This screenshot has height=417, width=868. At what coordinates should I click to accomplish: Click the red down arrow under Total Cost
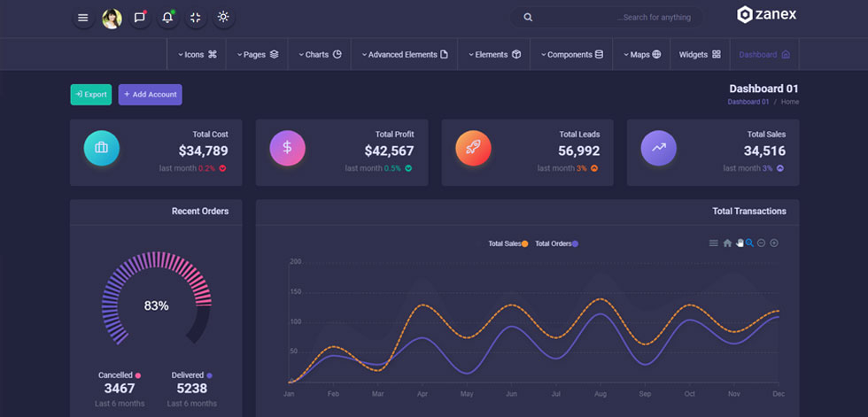222,168
